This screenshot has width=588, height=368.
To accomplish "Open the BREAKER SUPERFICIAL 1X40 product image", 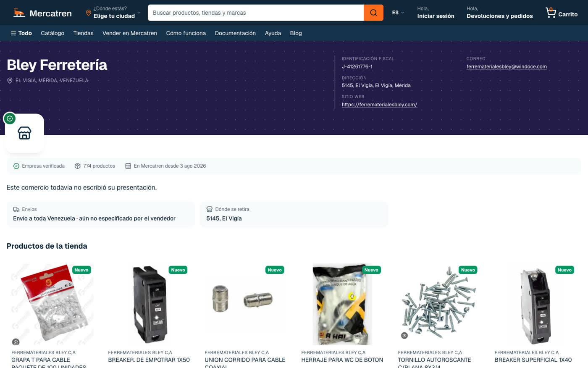I will 535,305.
